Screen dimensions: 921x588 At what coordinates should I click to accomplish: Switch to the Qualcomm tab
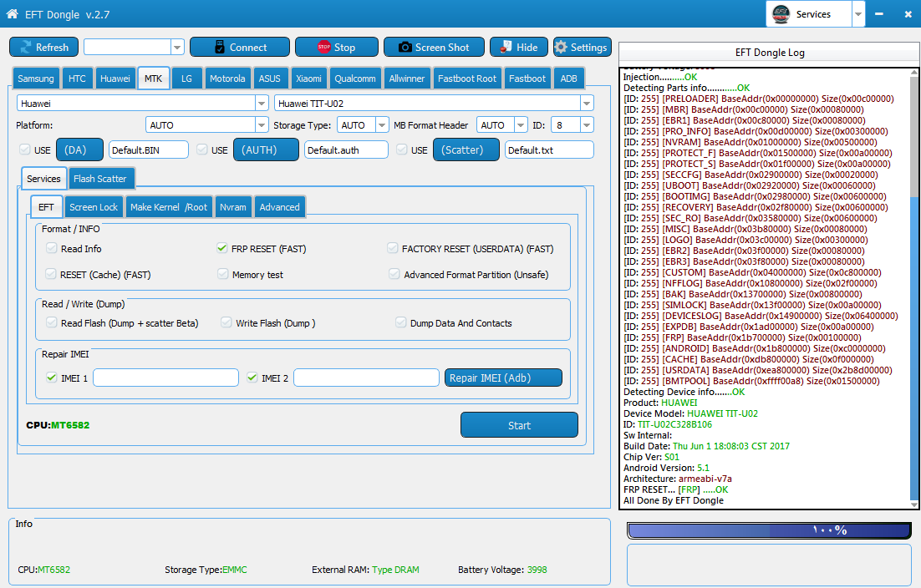click(354, 78)
